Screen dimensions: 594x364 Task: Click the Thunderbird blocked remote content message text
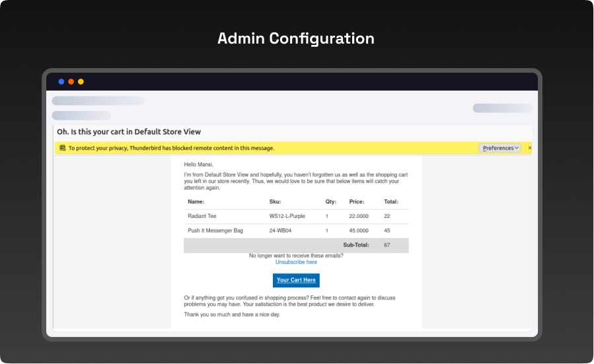pyautogui.click(x=171, y=148)
